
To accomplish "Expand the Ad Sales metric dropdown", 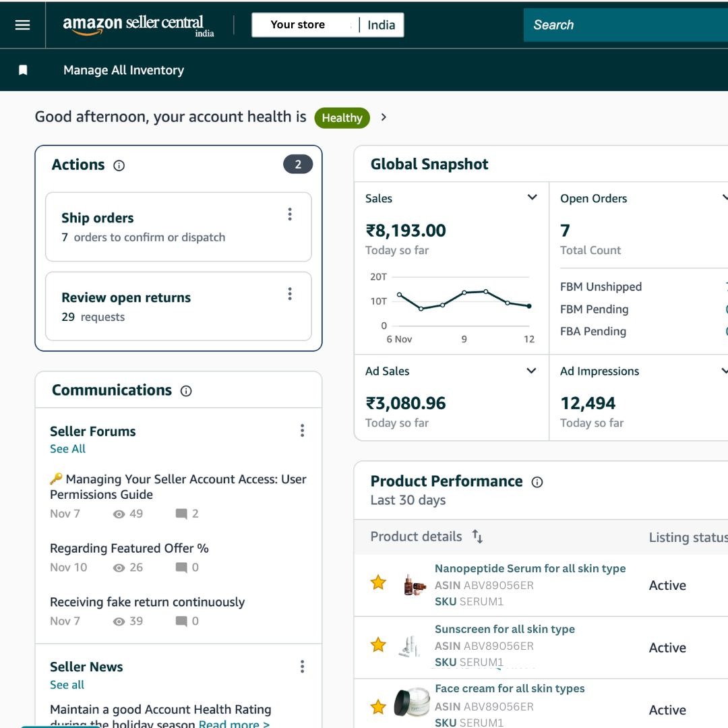I will coord(531,371).
